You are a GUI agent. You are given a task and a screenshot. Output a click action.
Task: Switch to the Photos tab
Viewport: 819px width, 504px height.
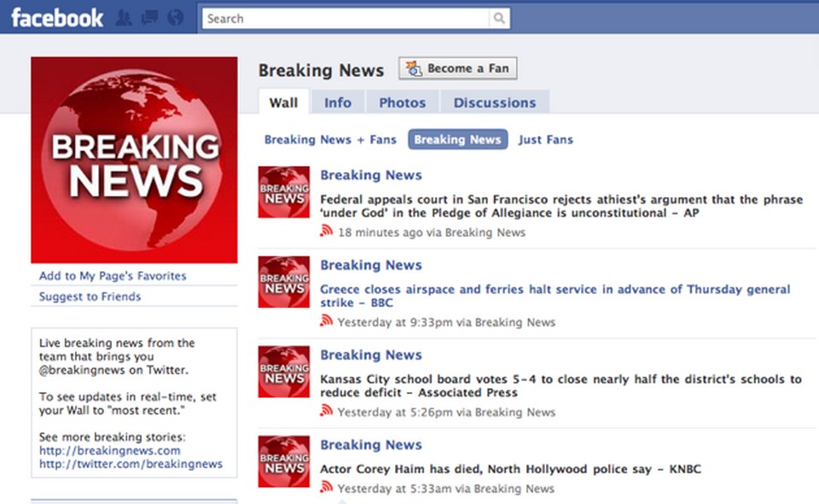tap(402, 102)
